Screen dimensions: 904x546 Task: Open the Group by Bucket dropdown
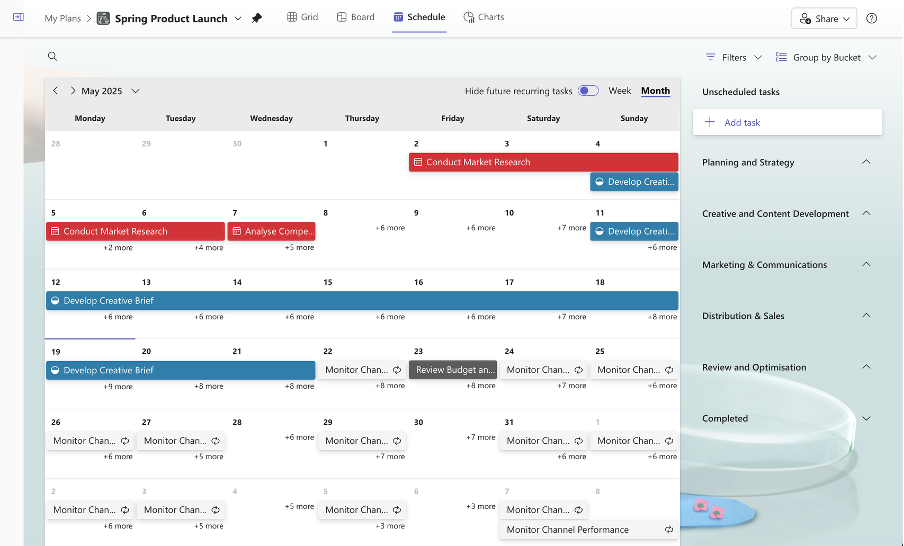click(826, 58)
